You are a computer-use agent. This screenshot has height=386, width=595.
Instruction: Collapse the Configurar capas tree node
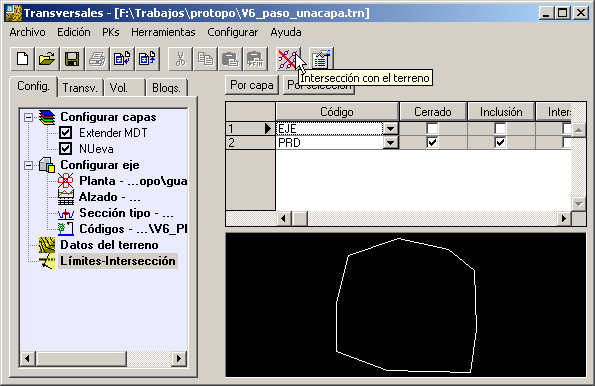click(x=28, y=117)
